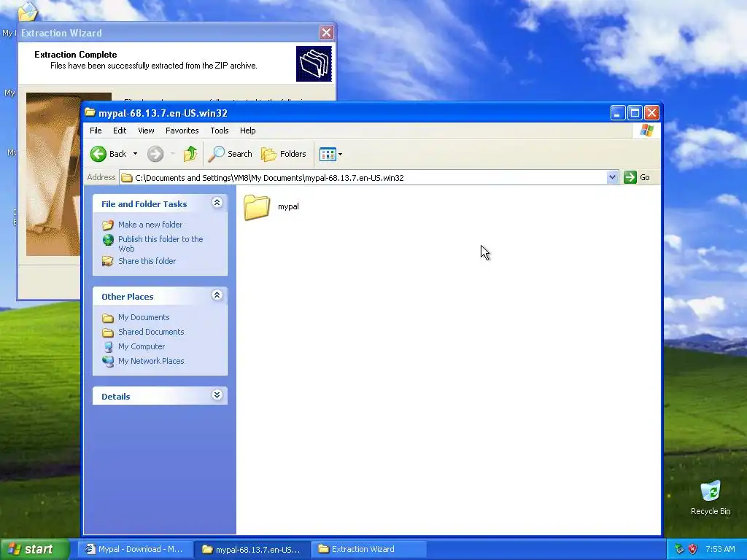Open the View menu
Screen dimensions: 747x560
pos(146,131)
